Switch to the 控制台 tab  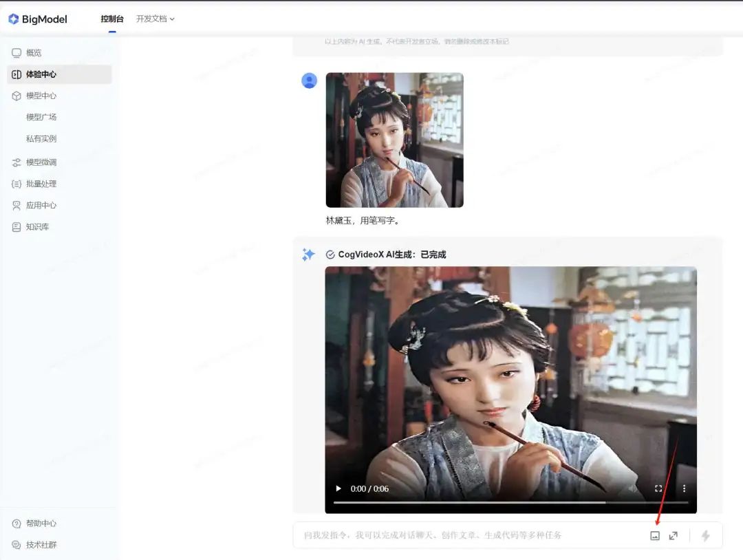112,19
